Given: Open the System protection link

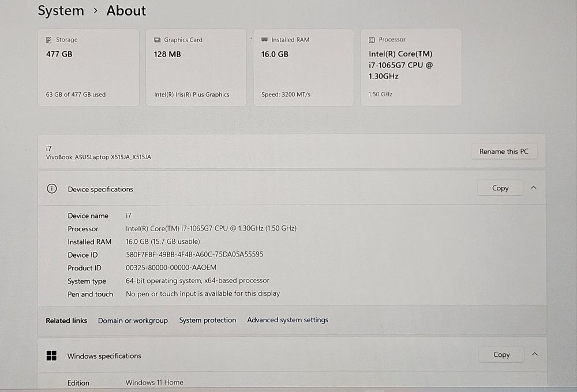Looking at the screenshot, I should pyautogui.click(x=208, y=320).
